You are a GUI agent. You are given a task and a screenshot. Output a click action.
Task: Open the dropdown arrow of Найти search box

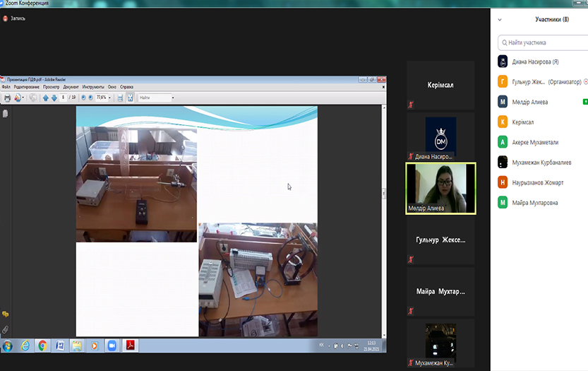coord(172,98)
